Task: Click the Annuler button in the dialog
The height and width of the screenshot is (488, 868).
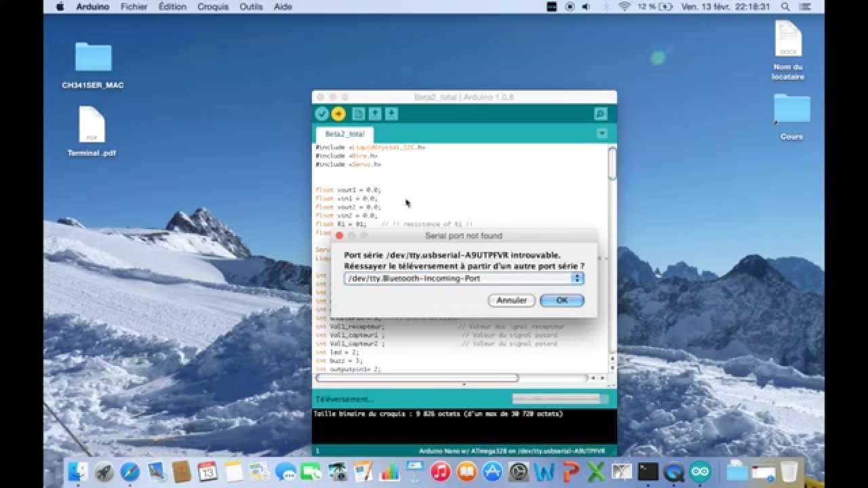Action: 512,300
